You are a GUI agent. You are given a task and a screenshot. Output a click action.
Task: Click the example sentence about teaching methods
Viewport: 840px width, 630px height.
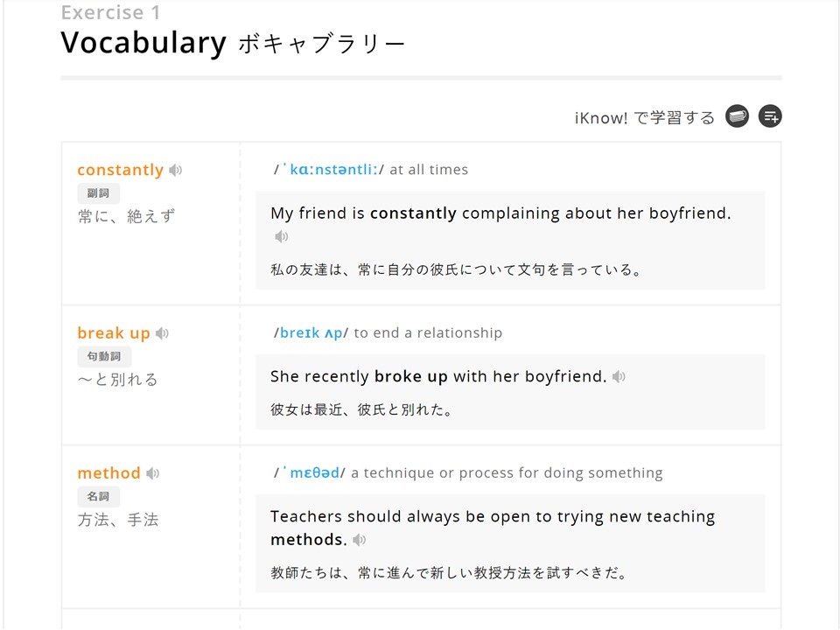click(493, 528)
